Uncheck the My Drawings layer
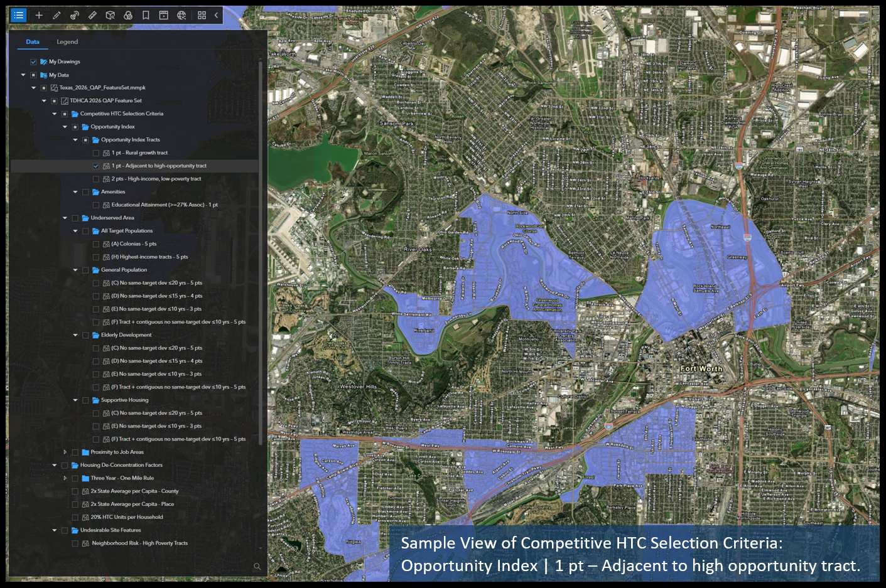 pyautogui.click(x=33, y=61)
